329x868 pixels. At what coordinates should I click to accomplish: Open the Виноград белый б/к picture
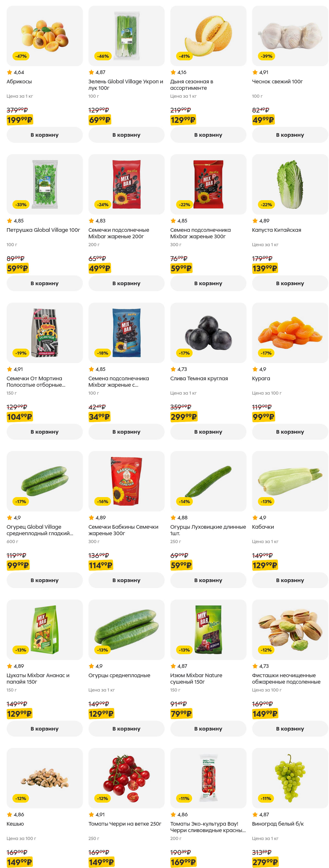(x=290, y=778)
